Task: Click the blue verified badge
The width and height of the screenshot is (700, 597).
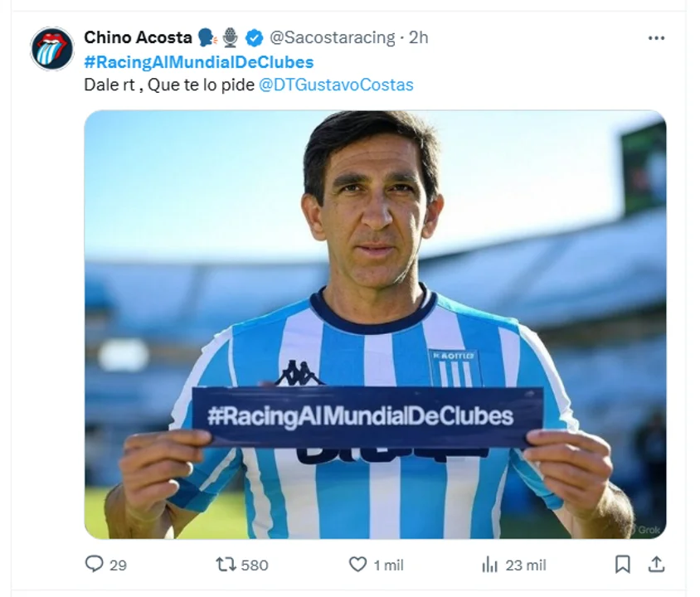Action: coord(255,38)
